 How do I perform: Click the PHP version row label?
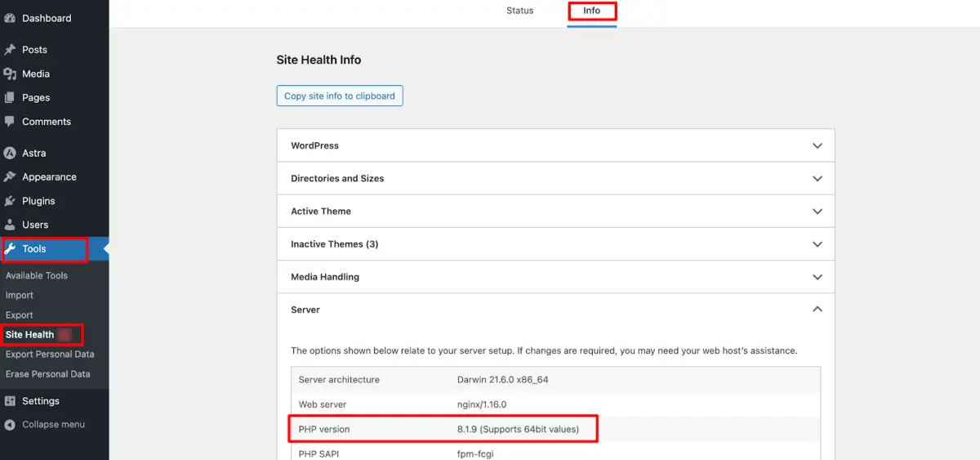pyautogui.click(x=324, y=429)
